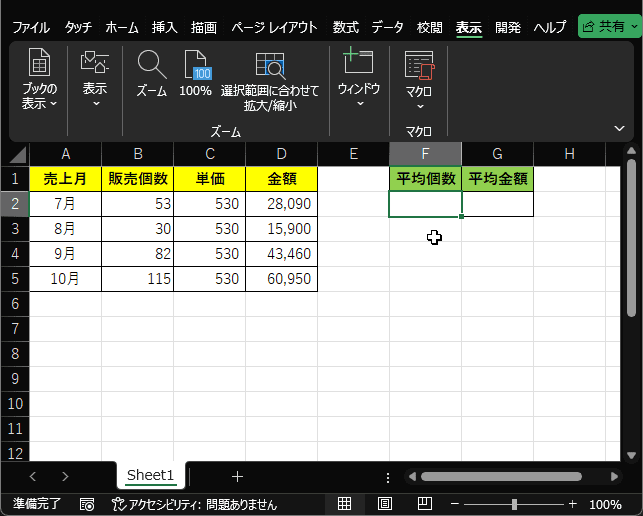Screen dimensions: 643x516
Task: Click the 平均個数 header cell
Action: [425, 179]
